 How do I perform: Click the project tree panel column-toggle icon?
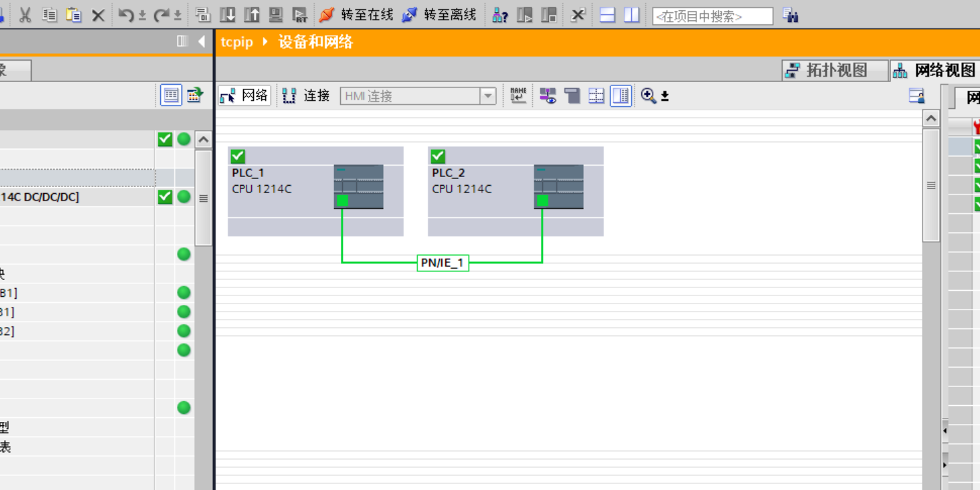(x=182, y=42)
